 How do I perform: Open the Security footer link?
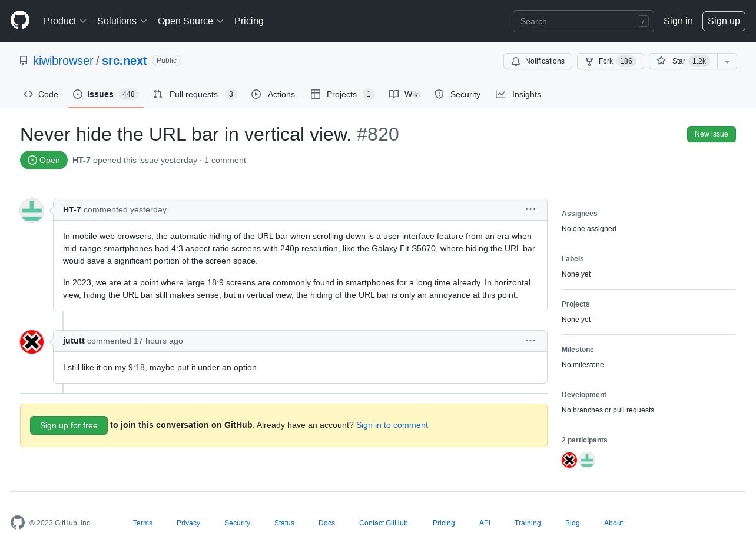click(x=237, y=523)
